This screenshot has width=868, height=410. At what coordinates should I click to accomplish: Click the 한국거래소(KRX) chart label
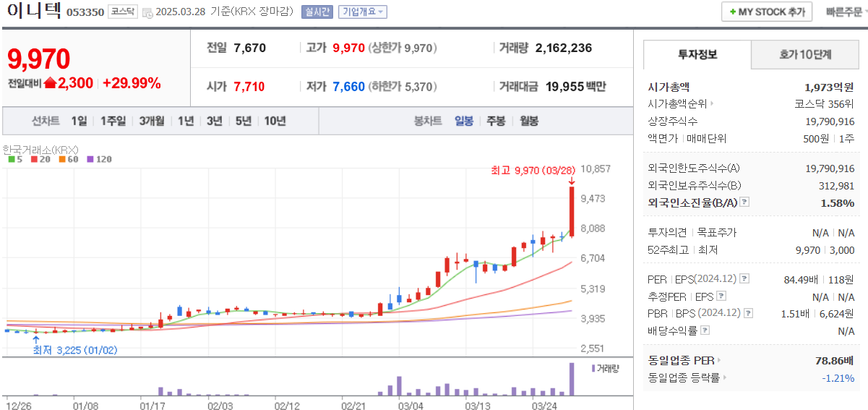(x=40, y=150)
